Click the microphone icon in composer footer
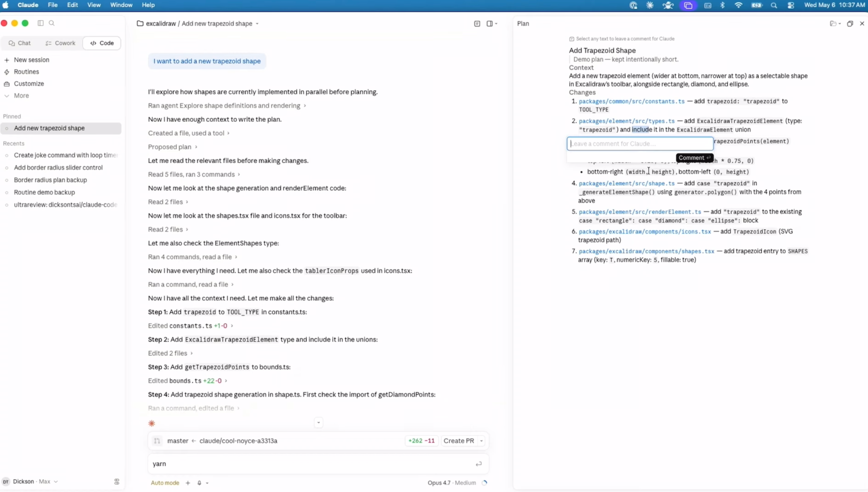868x492 pixels. 199,483
